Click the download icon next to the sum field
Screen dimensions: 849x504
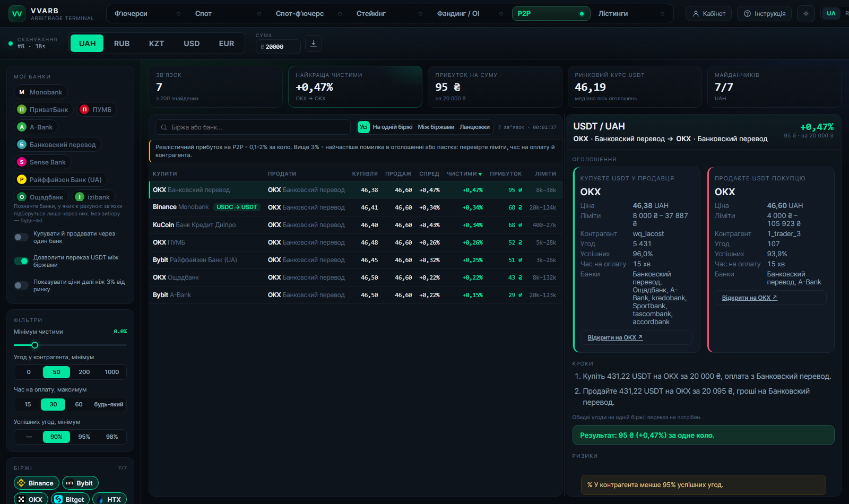[314, 44]
